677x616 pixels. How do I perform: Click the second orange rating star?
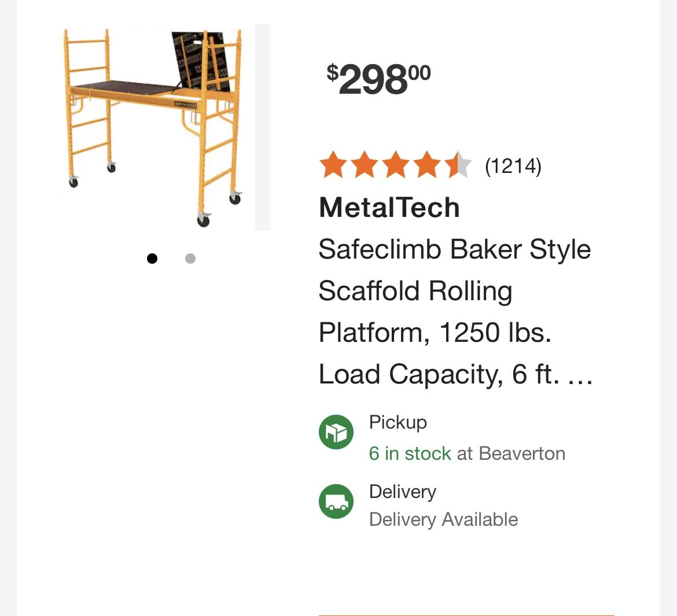click(365, 165)
